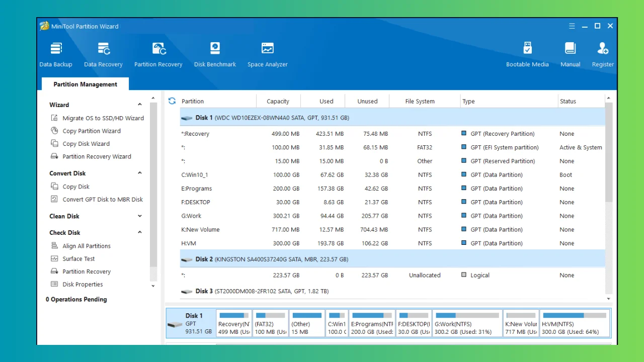Sort by File System column header
Viewport: 644px width, 362px height.
pyautogui.click(x=425, y=101)
